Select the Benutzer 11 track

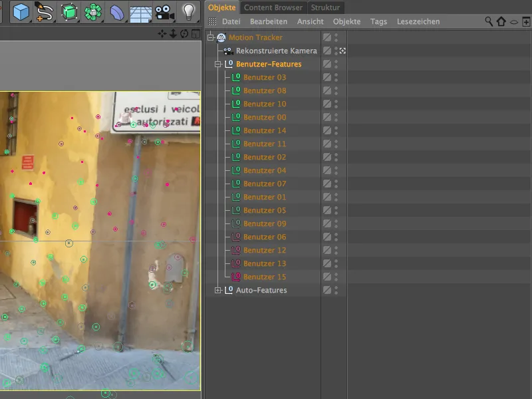pyautogui.click(x=265, y=144)
